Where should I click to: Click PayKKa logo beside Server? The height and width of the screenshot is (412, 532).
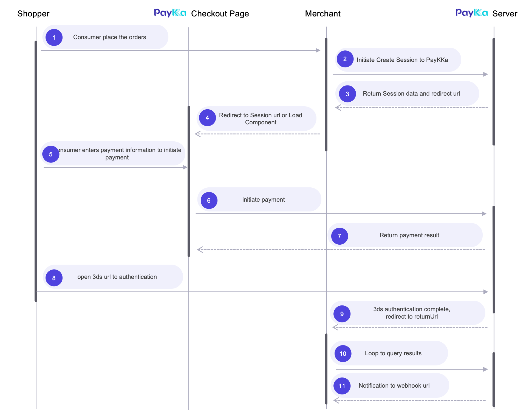click(472, 13)
